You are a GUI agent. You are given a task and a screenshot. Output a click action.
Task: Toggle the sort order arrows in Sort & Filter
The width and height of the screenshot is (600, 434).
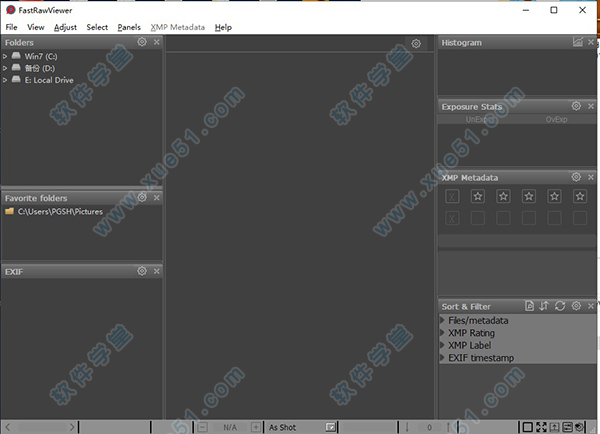click(544, 306)
